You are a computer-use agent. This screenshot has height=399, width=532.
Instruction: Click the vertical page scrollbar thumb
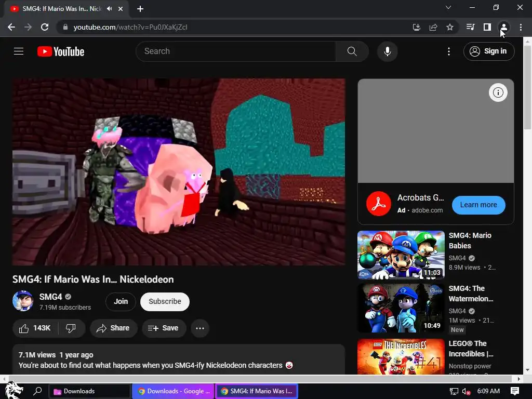pyautogui.click(x=527, y=87)
